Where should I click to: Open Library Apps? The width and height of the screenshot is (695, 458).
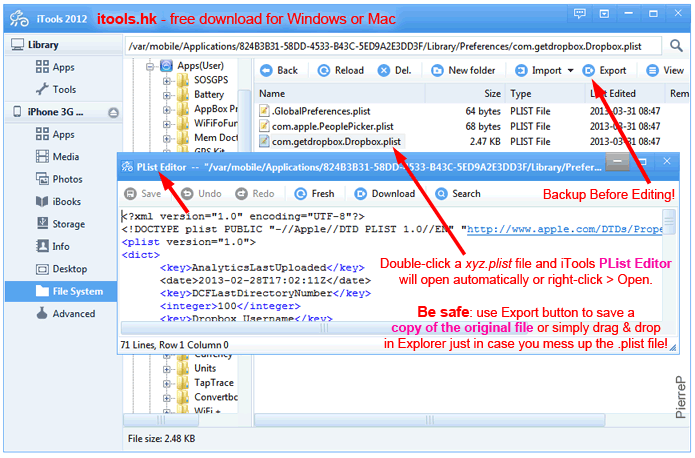pyautogui.click(x=55, y=67)
